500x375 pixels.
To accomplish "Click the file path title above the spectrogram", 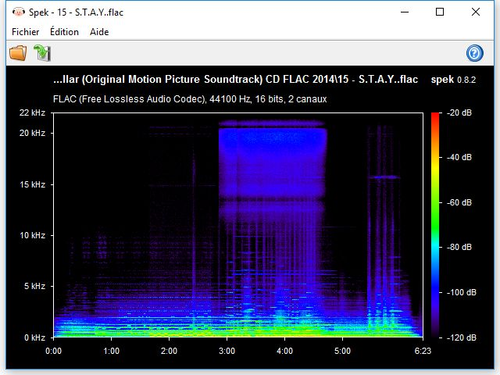I will (x=235, y=79).
